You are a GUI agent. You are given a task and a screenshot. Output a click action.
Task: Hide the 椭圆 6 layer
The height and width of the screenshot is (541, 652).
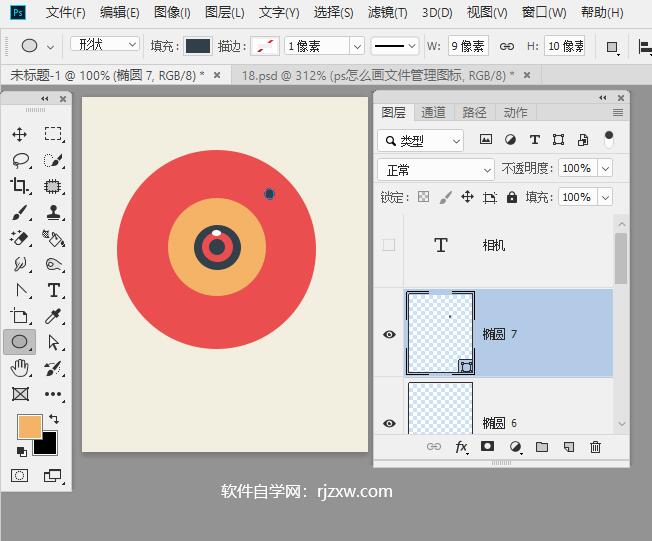tap(389, 423)
